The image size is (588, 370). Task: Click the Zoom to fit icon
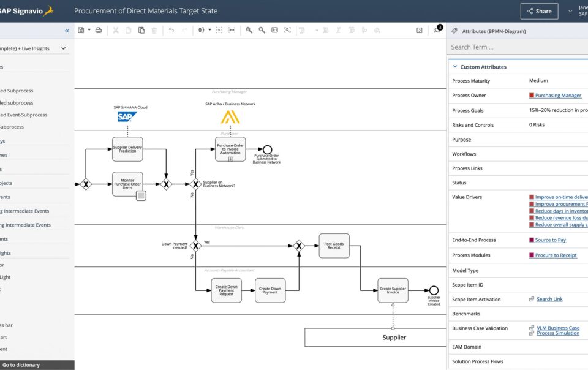tap(288, 30)
